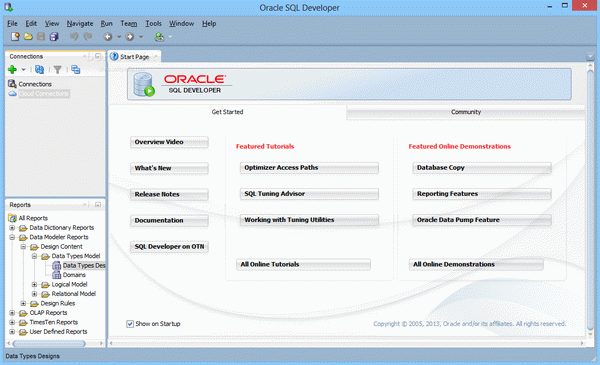Click the Filter connections funnel icon
This screenshot has height=365, width=600.
[57, 69]
